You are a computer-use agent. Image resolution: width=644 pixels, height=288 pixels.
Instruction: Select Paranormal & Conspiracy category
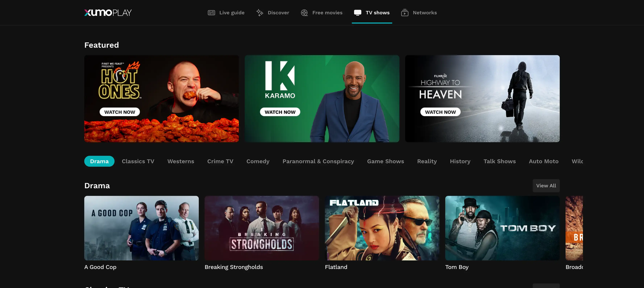point(318,161)
